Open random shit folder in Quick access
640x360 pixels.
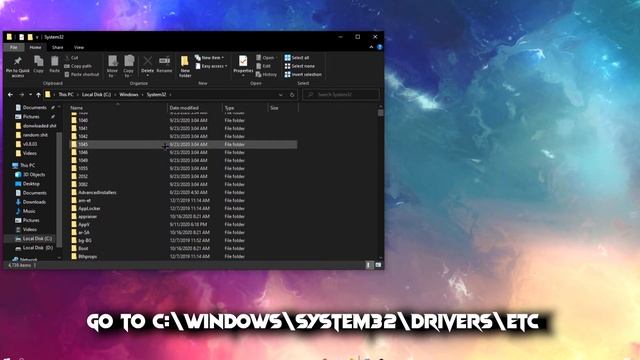pos(34,135)
